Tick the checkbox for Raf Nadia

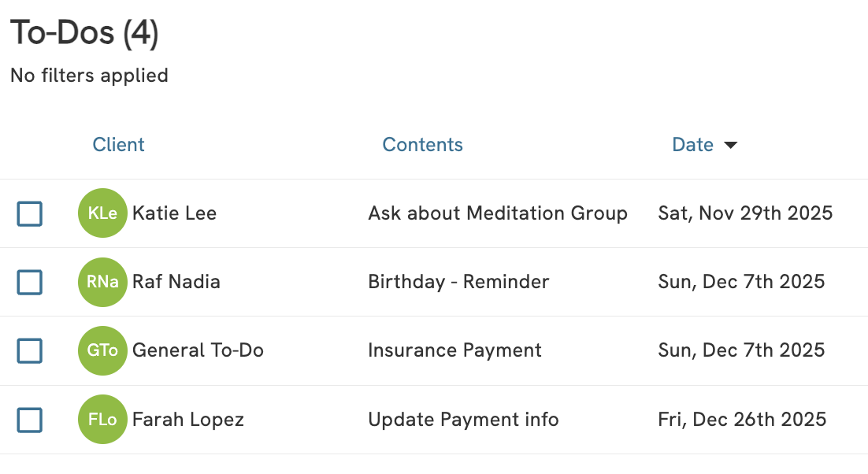pyautogui.click(x=30, y=282)
